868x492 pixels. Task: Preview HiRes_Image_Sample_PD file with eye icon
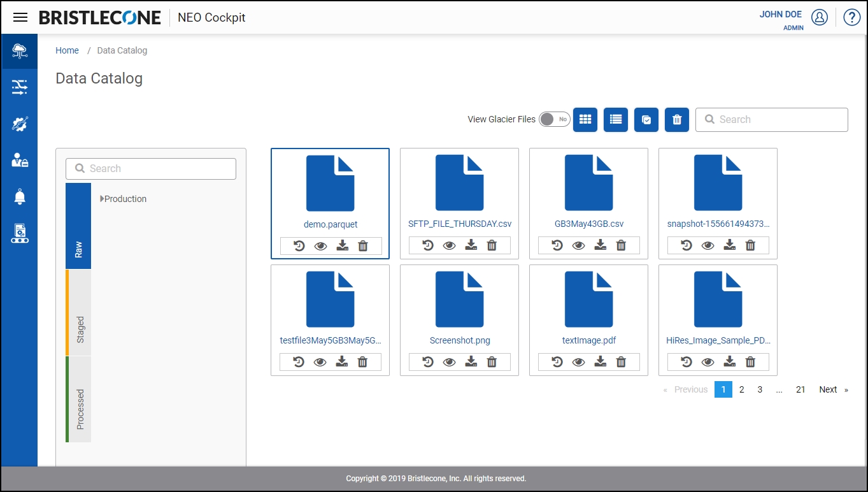coord(708,362)
